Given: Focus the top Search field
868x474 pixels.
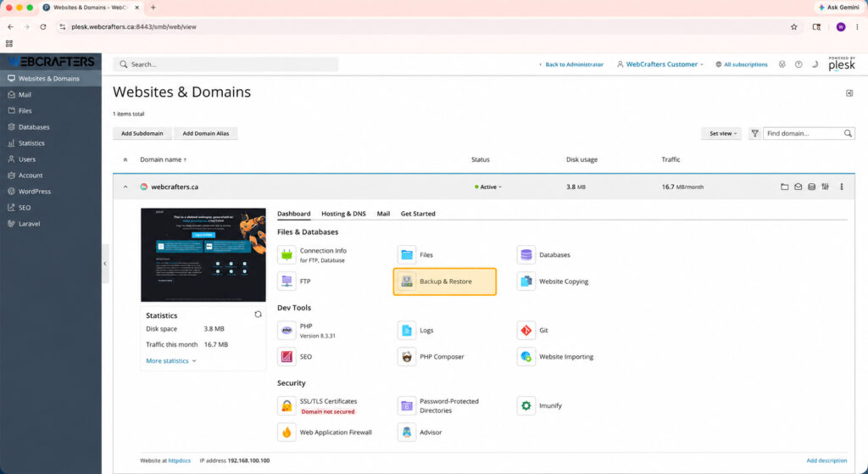Looking at the screenshot, I should point(225,64).
